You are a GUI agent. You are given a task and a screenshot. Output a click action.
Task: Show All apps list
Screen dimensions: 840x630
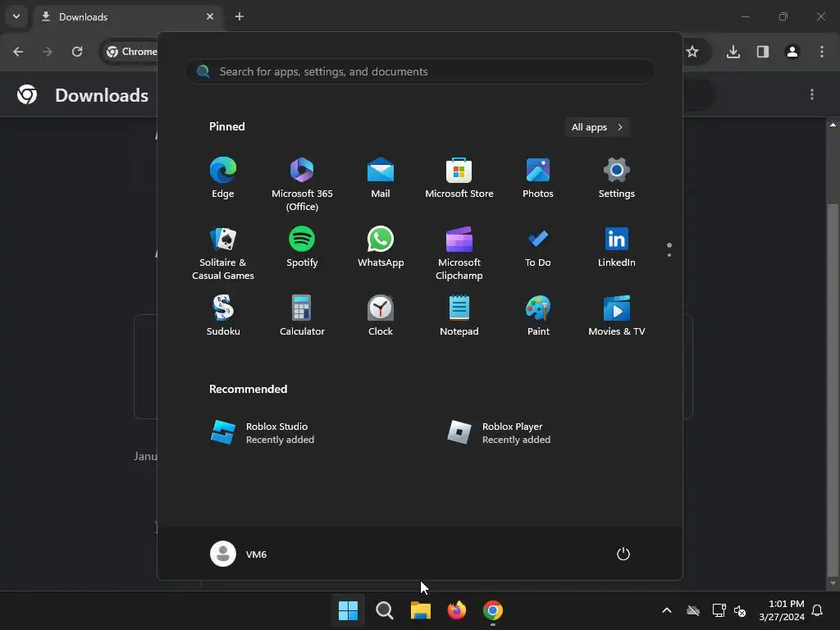(x=597, y=127)
